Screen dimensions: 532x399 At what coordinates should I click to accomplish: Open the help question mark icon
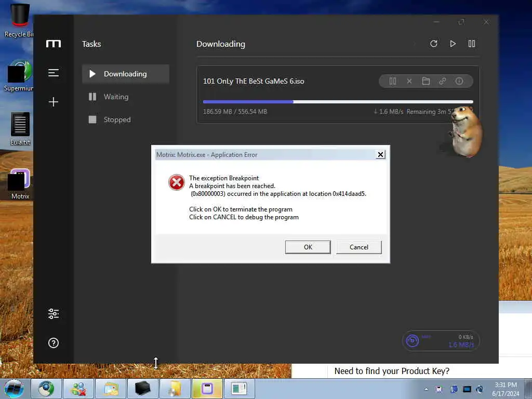point(54,343)
